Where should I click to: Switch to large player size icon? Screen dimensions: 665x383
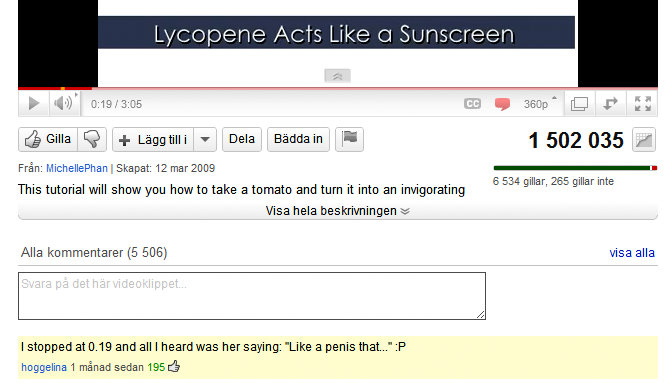coord(579,104)
